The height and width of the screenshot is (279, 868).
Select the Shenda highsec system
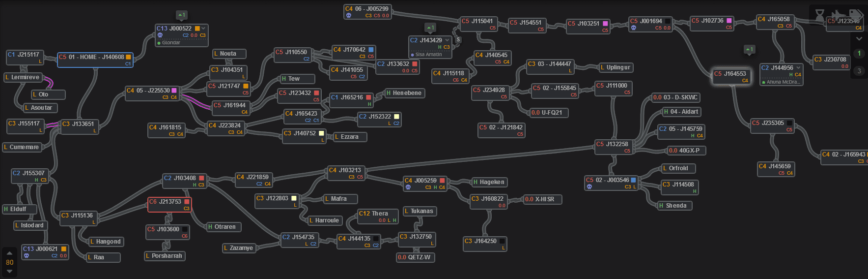click(675, 206)
